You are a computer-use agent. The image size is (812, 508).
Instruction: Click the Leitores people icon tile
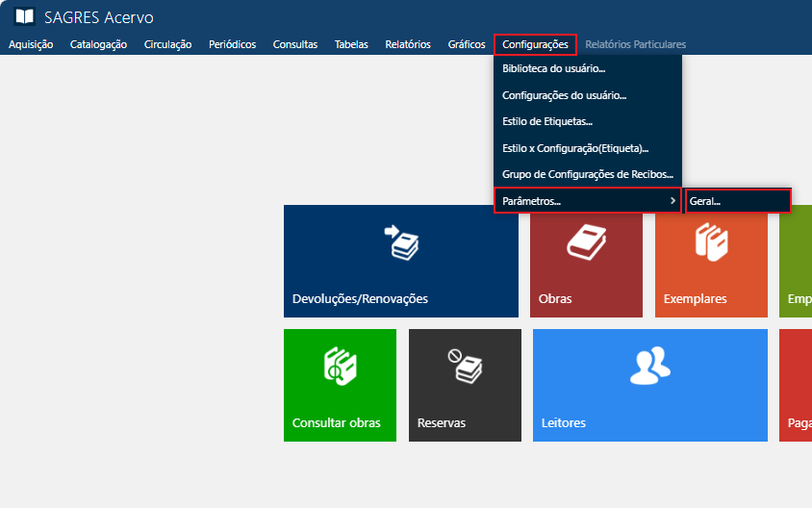(649, 365)
